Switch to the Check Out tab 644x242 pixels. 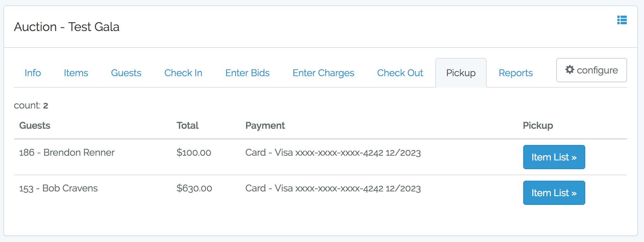click(x=400, y=73)
